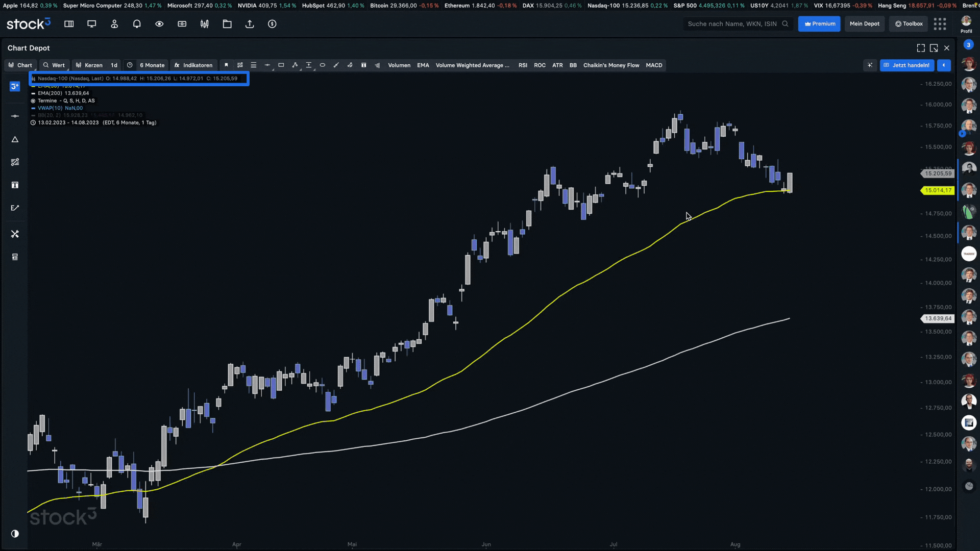
Task: Open the watchlist eye icon
Action: tap(159, 24)
